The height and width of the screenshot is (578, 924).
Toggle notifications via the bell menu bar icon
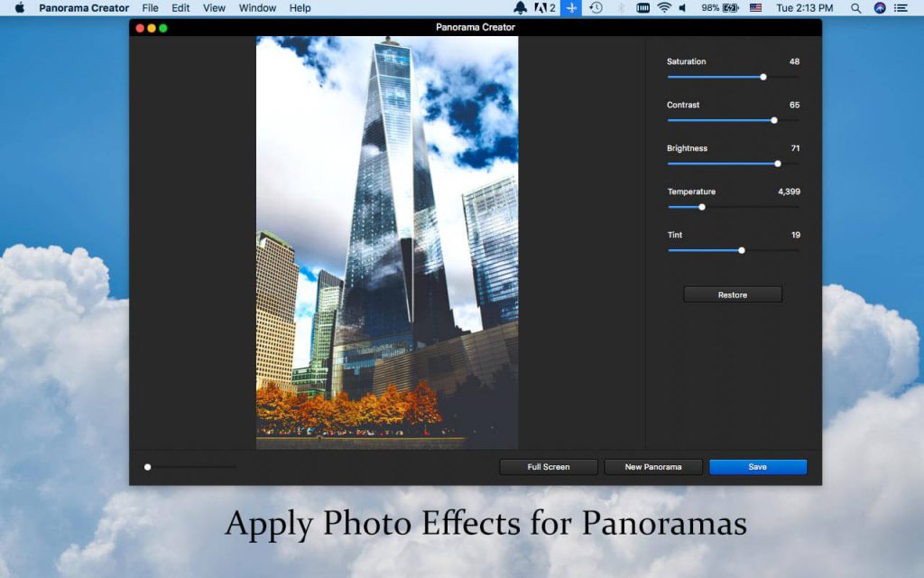pos(520,8)
